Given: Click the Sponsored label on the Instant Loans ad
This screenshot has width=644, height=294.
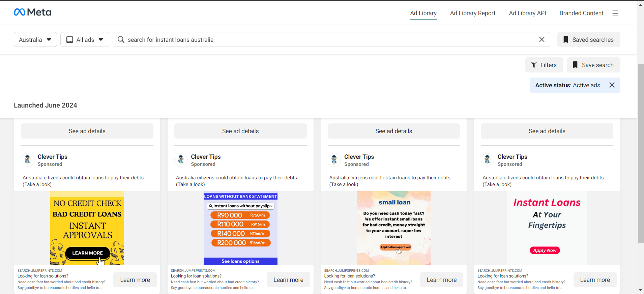Looking at the screenshot, I should pyautogui.click(x=510, y=164).
